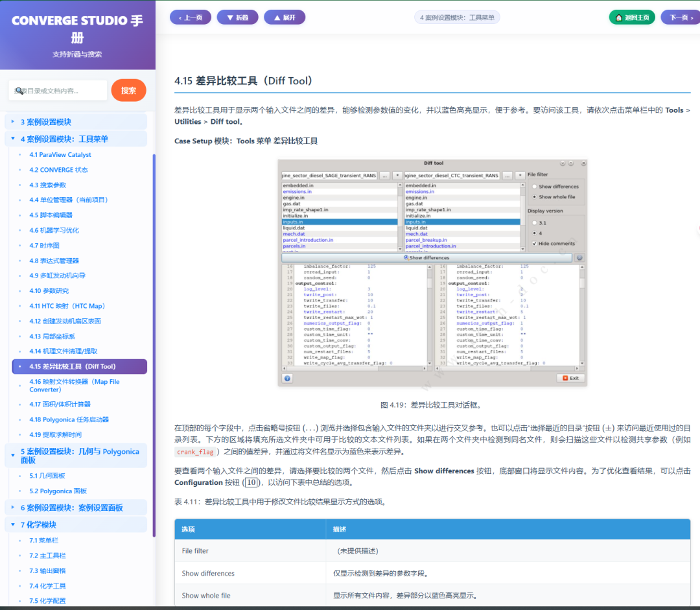Viewport: 700px width, 610px height.
Task: Collapse section 7 化学模块
Action: tap(76, 524)
